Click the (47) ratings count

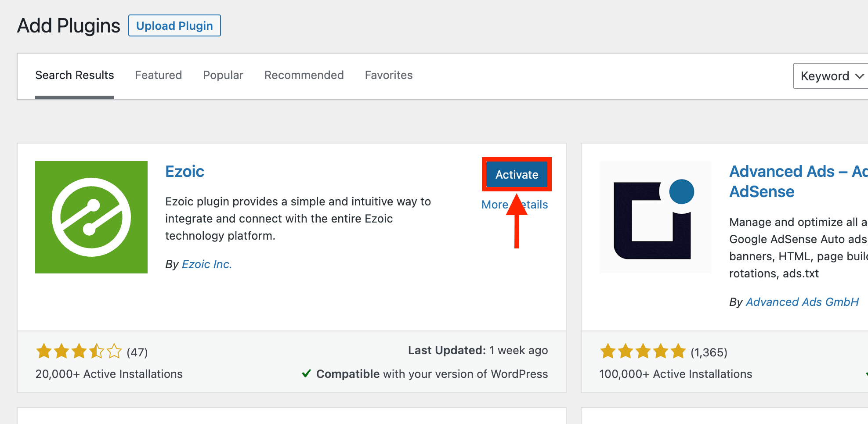click(137, 352)
